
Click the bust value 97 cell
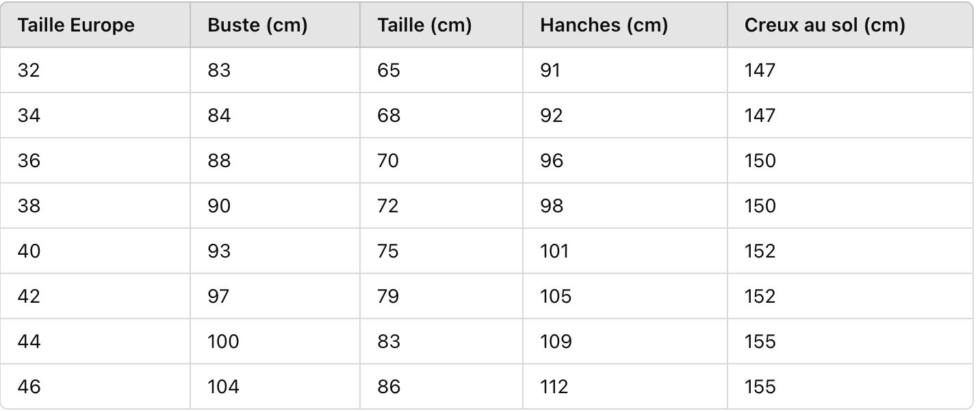tap(219, 296)
